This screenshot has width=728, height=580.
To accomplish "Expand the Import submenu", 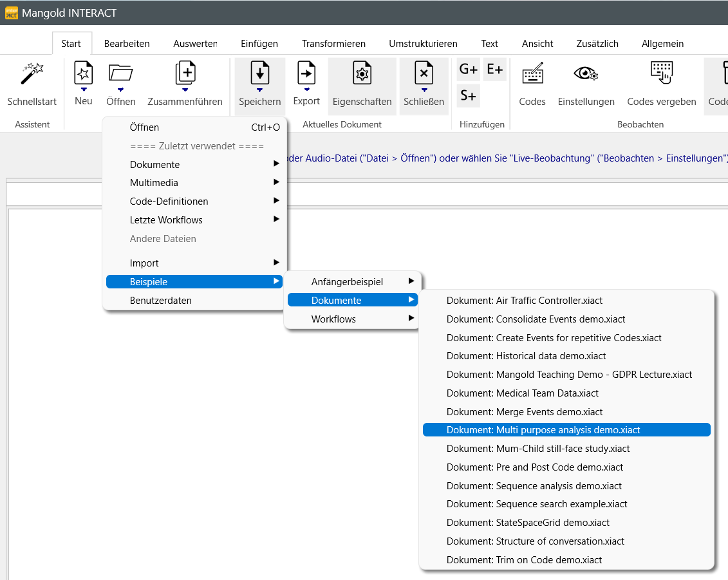I will pyautogui.click(x=194, y=263).
